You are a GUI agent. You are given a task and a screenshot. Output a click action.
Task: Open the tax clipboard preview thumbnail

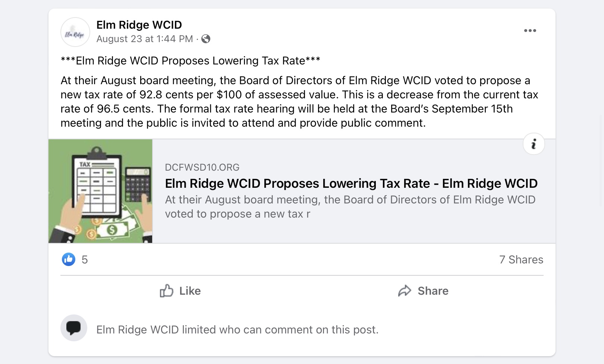[x=100, y=191]
